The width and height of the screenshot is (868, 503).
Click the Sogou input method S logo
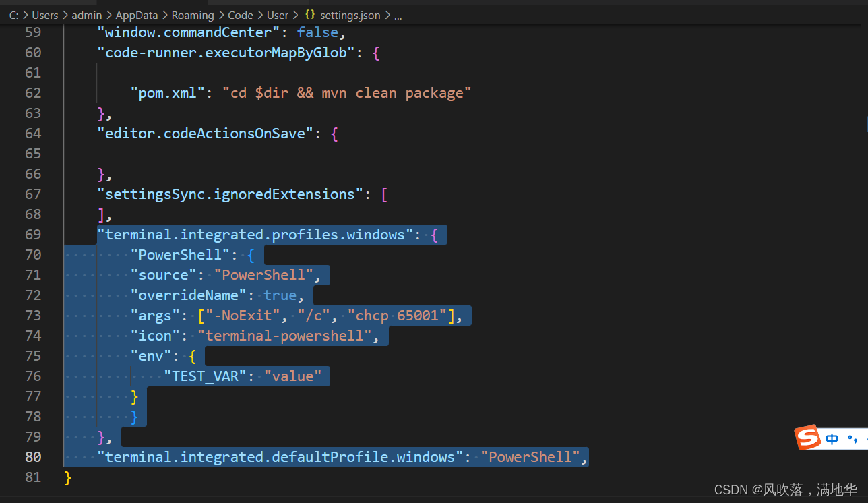pos(807,438)
